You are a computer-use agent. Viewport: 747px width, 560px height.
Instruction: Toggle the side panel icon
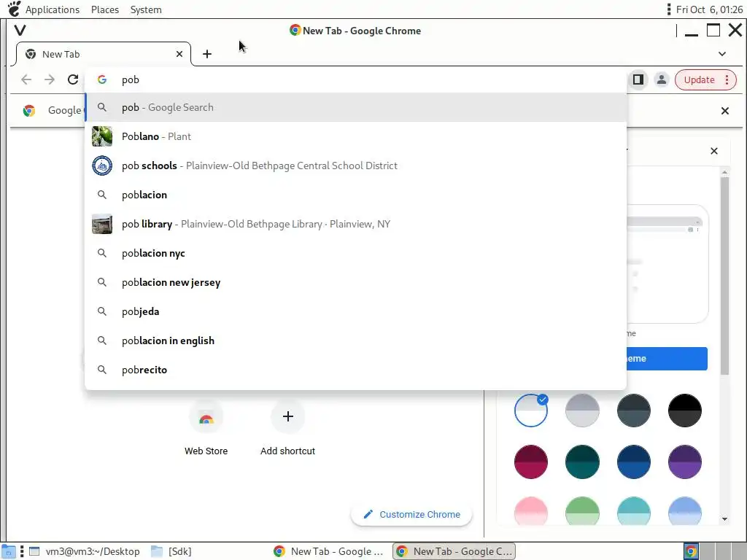click(638, 79)
